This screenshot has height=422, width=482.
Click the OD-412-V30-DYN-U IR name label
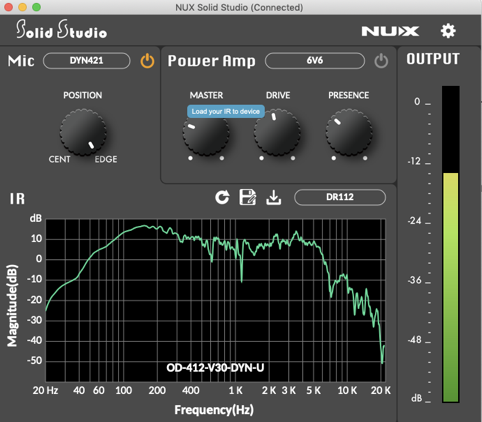coord(215,368)
